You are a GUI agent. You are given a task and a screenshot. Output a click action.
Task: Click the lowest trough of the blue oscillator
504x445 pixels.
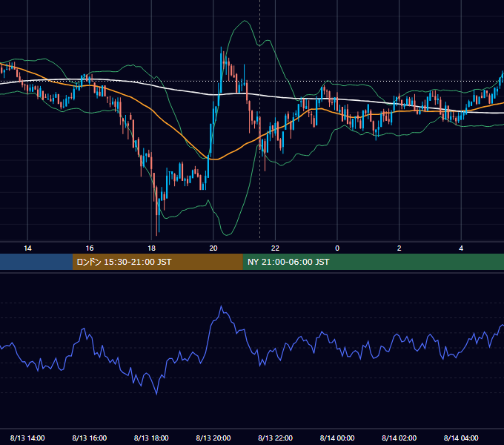point(156,394)
